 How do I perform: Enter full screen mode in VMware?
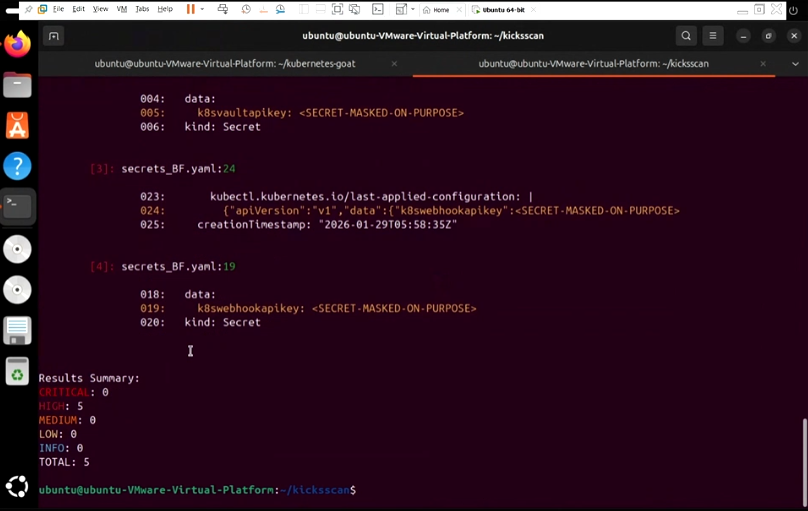(x=338, y=9)
